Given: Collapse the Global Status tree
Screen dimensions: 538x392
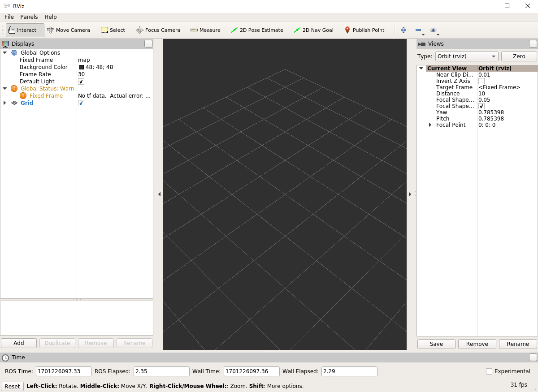Looking at the screenshot, I should point(5,89).
